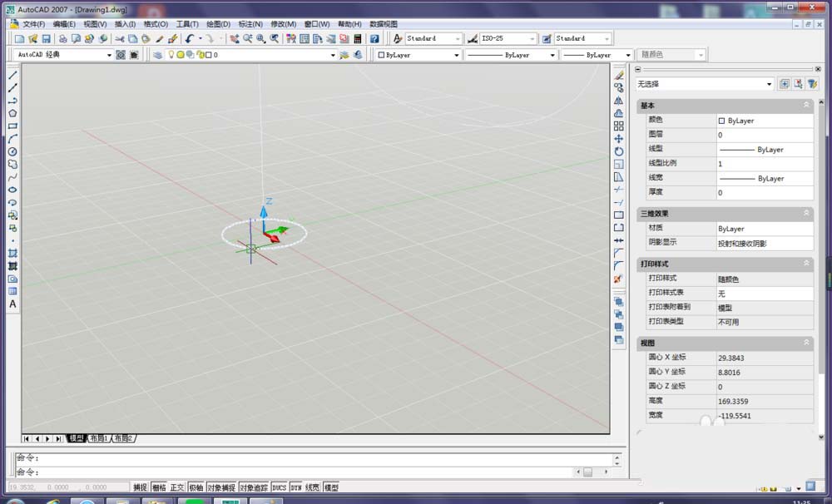Open the Layer Properties Manager icon
832x504 pixels.
coord(158,55)
